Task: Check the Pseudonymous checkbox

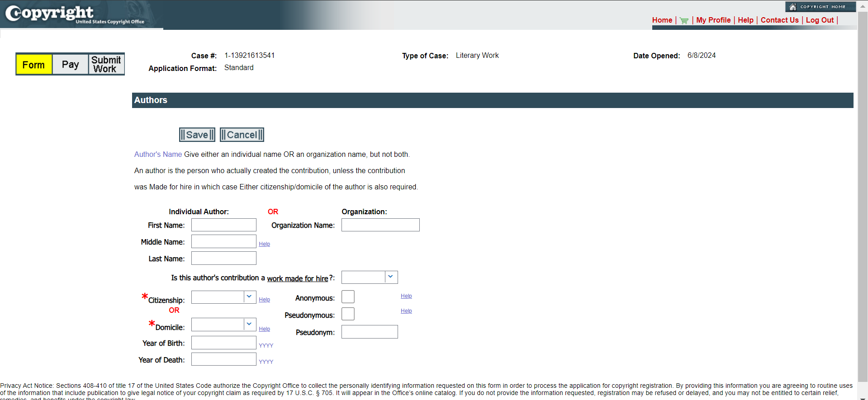Action: (348, 314)
